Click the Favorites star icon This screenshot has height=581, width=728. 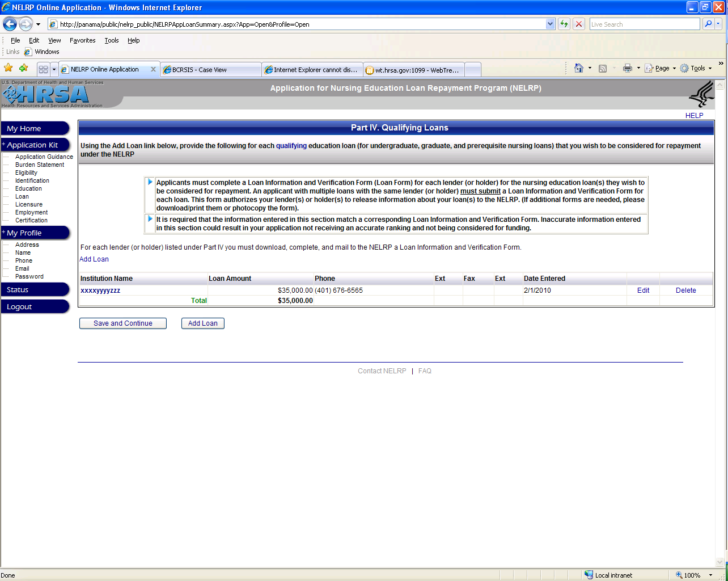pyautogui.click(x=8, y=68)
